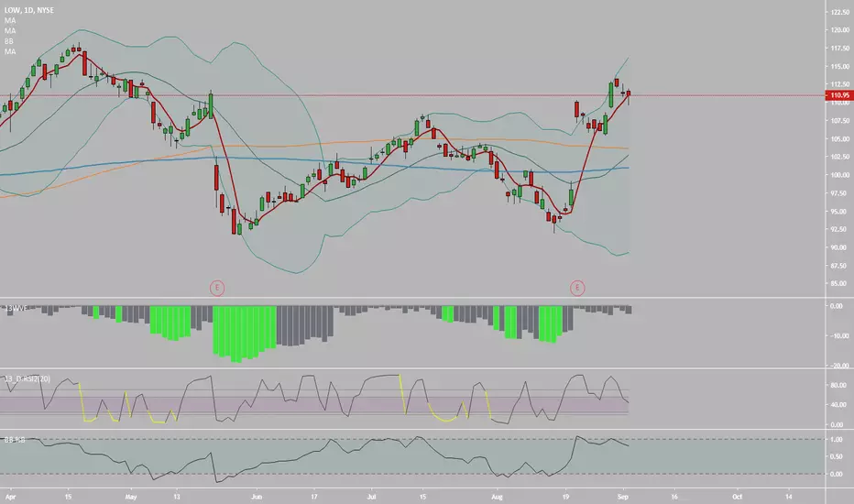Click the Jul label on time axis

pos(372,497)
